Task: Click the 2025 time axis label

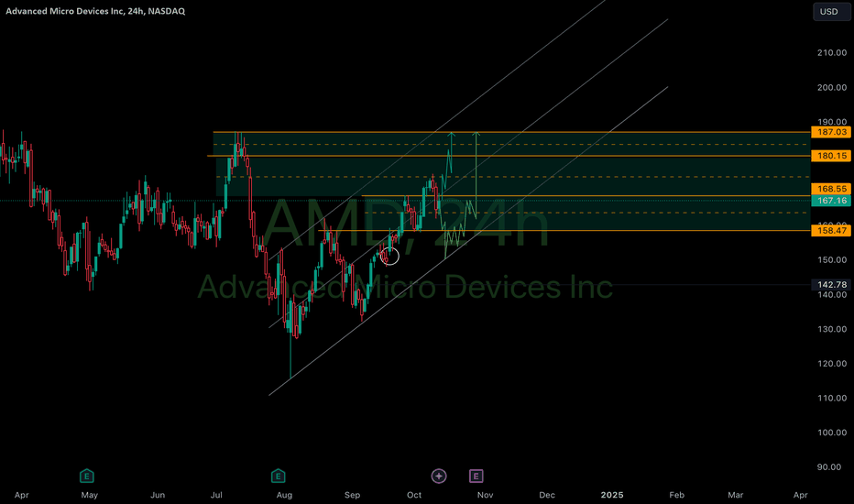Action: click(x=612, y=495)
